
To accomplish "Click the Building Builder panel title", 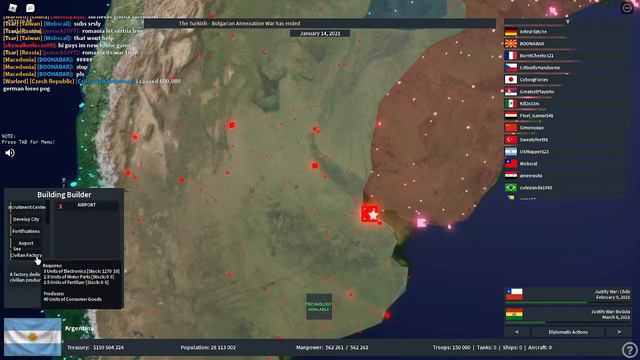I will (64, 195).
